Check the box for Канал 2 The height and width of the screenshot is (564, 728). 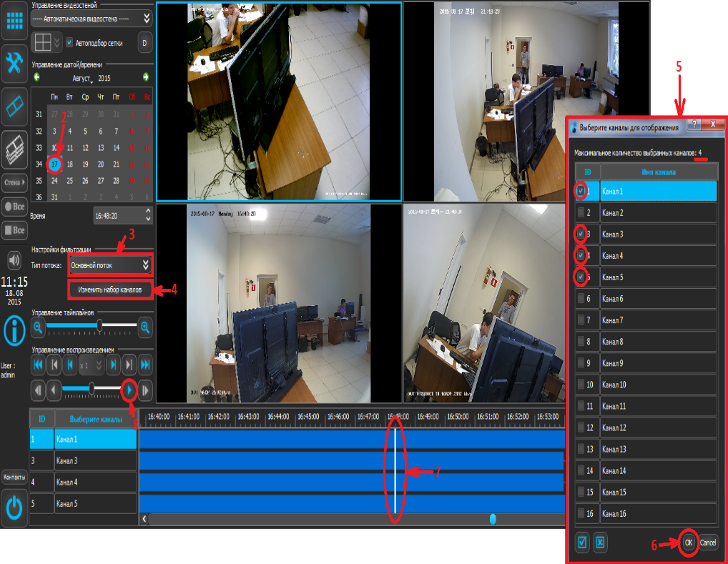[x=584, y=213]
